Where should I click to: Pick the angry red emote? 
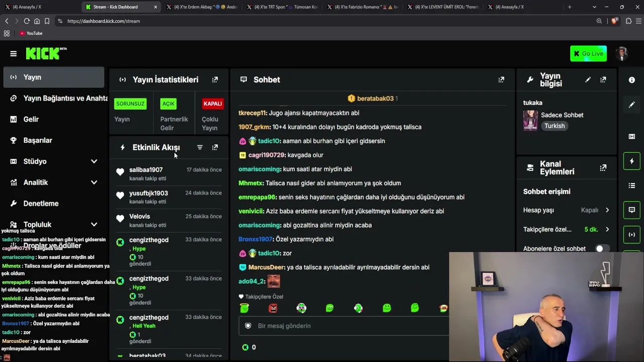coord(273,308)
